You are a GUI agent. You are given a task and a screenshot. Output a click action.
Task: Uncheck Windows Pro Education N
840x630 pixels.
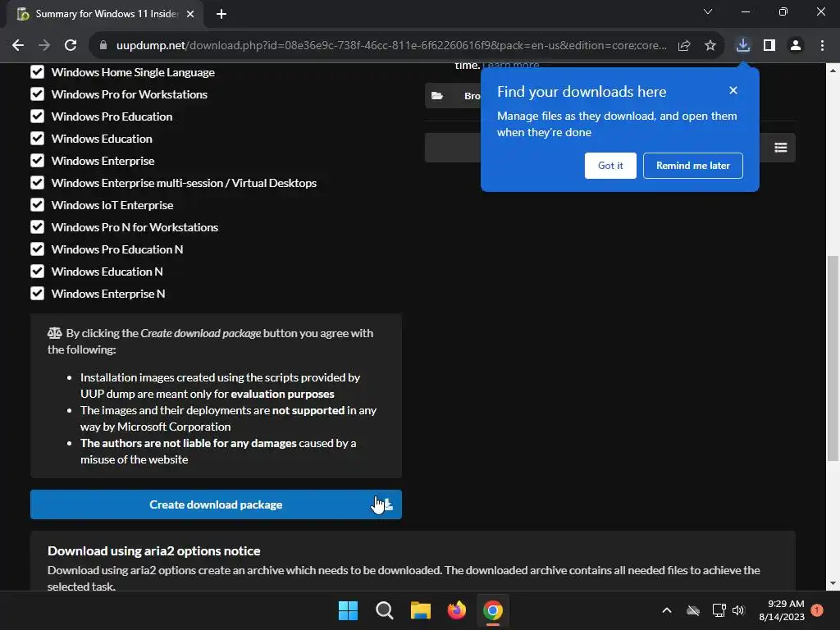[x=37, y=249]
